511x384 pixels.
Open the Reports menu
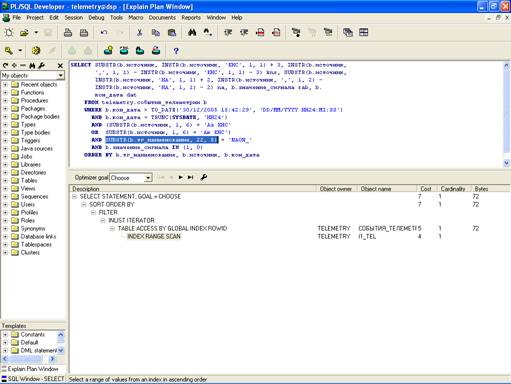click(x=191, y=18)
